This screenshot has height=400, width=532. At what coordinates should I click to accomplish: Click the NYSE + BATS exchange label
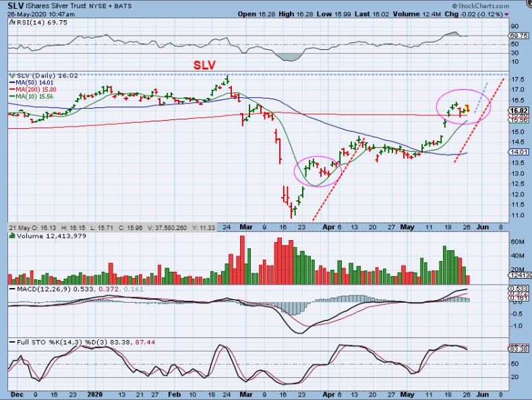pyautogui.click(x=111, y=6)
